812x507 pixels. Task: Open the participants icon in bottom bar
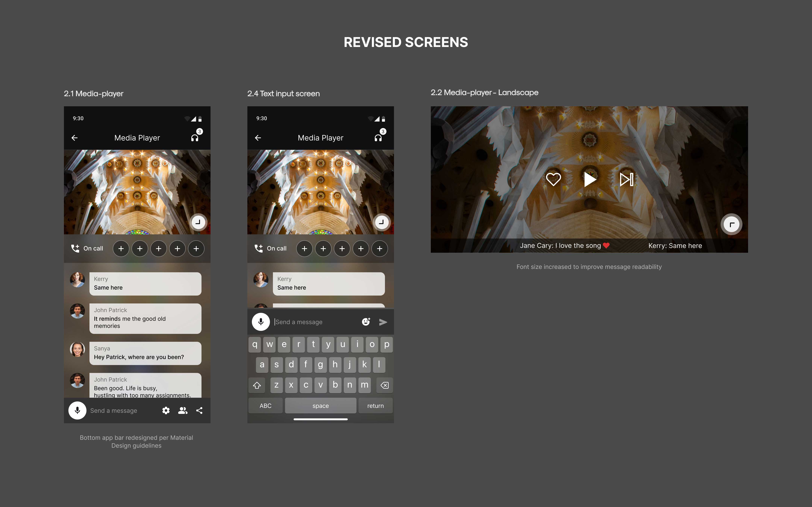[x=183, y=410]
